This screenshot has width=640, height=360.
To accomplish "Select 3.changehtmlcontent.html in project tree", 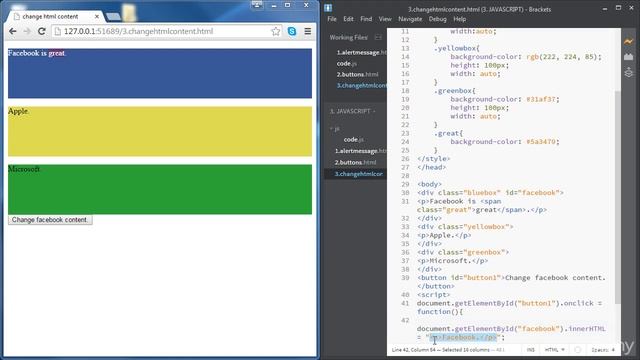I will coord(359,174).
